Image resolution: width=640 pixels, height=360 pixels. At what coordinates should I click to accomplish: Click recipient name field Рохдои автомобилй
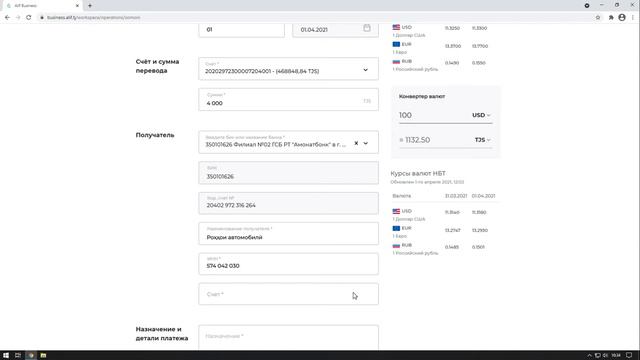coord(288,233)
